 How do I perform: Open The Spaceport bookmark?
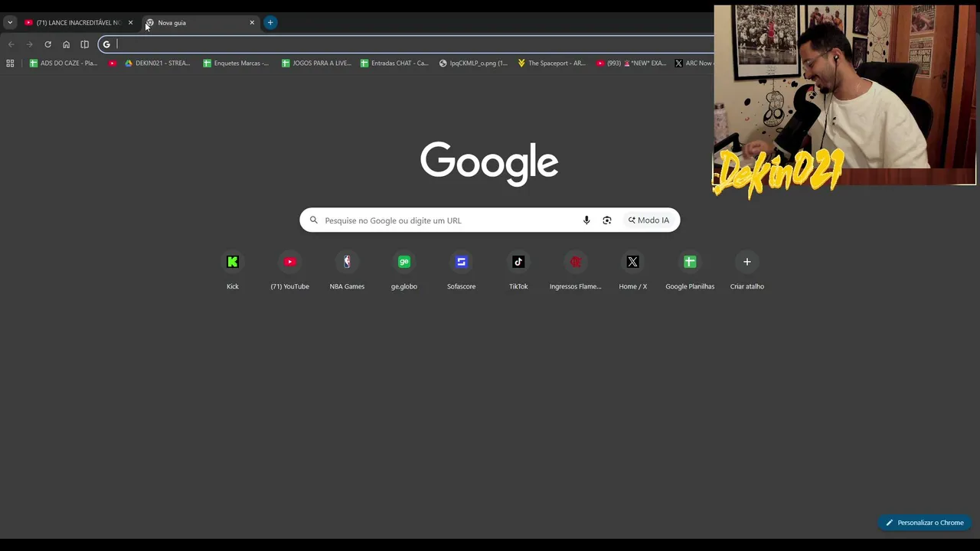point(551,64)
